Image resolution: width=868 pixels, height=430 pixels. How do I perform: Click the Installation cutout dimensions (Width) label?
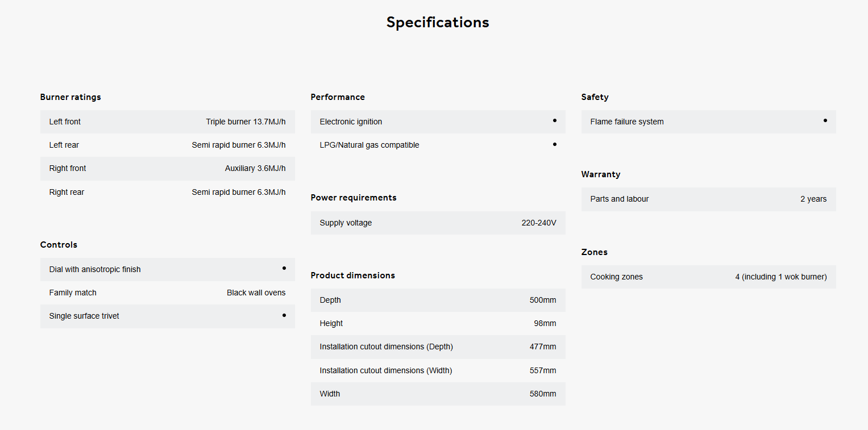(x=385, y=370)
